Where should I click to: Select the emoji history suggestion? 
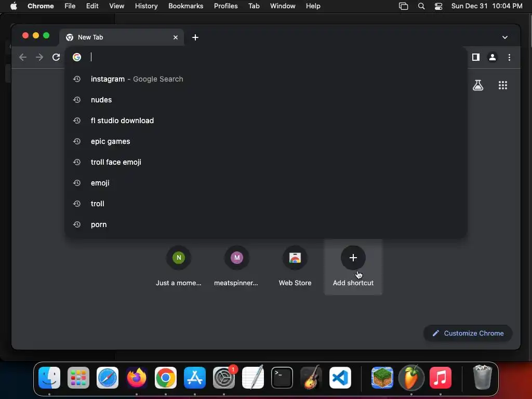click(x=265, y=183)
